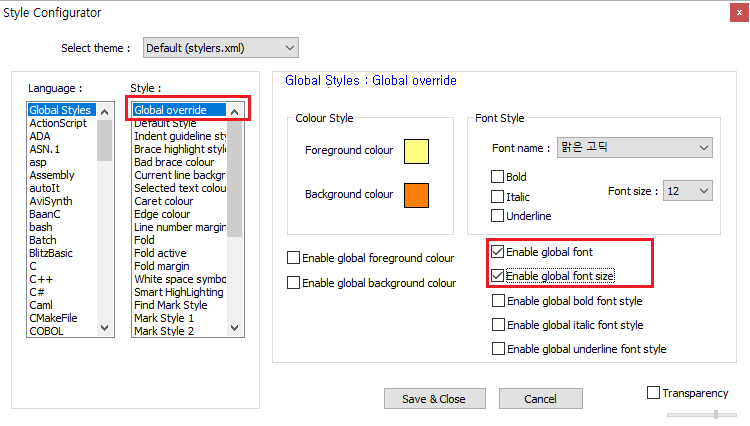The width and height of the screenshot is (750, 426).
Task: Check Enable global underline font style
Action: [x=498, y=349]
